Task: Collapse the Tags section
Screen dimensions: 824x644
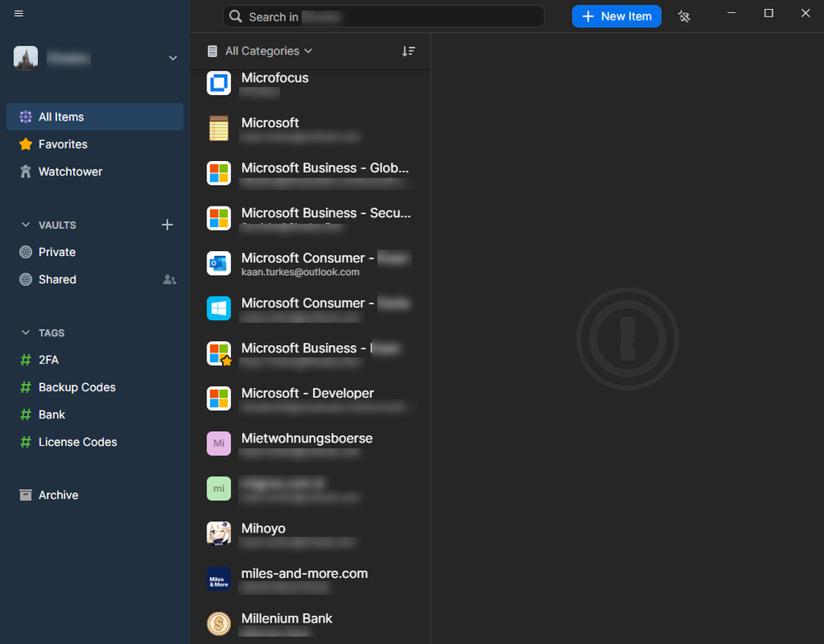Action: click(25, 333)
